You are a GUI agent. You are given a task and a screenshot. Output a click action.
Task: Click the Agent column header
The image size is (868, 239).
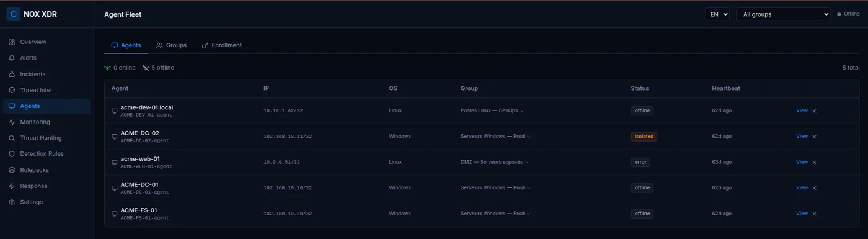(x=120, y=88)
